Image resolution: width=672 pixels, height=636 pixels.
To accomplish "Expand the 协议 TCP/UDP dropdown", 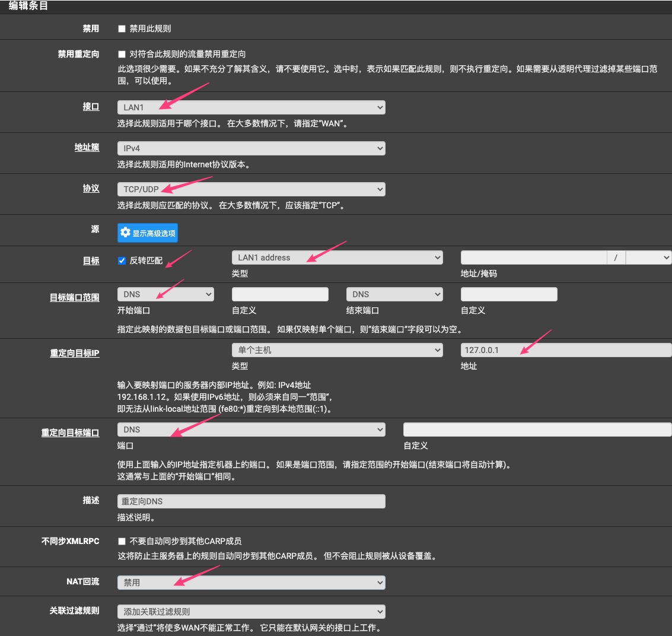I will coord(251,189).
